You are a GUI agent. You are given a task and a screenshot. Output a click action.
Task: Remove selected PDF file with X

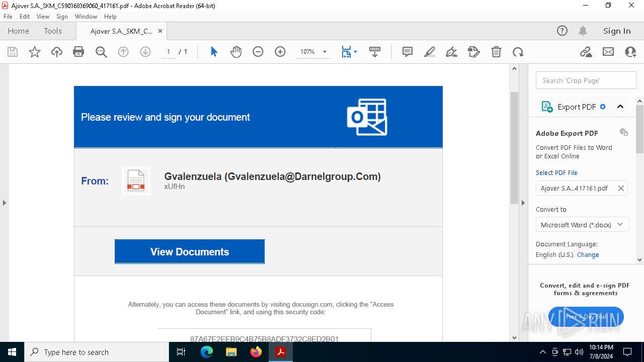pyautogui.click(x=621, y=188)
